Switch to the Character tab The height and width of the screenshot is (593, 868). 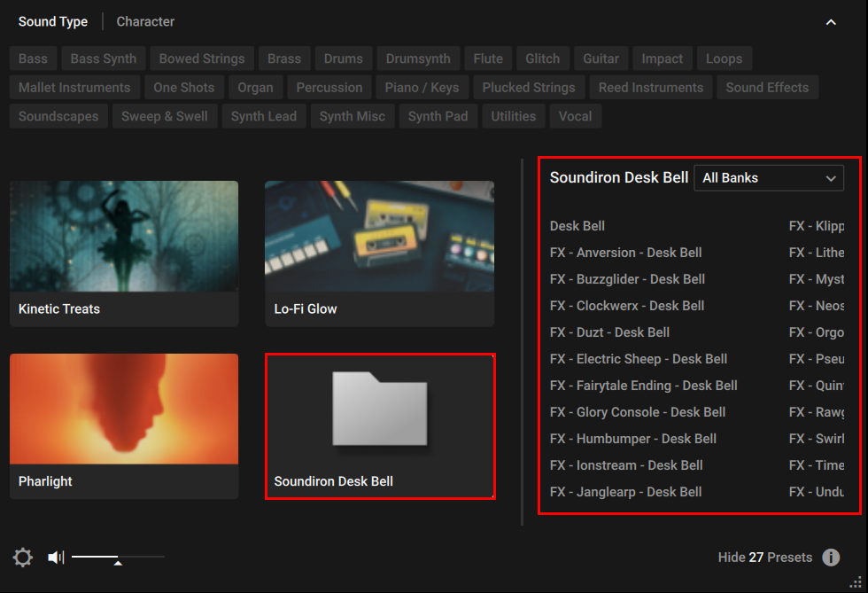144,21
